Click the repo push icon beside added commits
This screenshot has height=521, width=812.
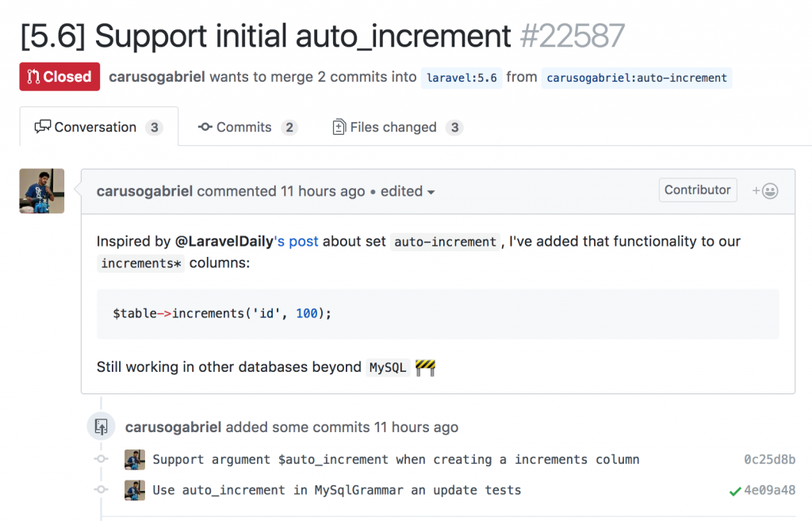click(101, 426)
